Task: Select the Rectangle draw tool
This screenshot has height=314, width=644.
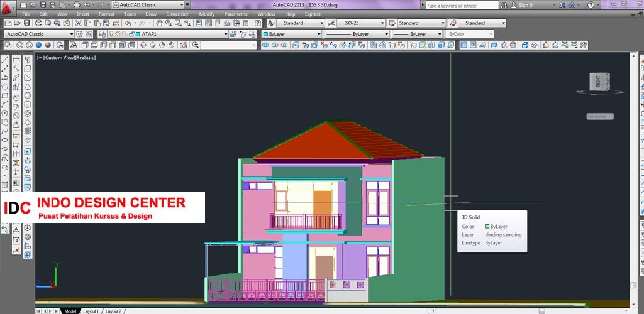Action: click(5, 95)
